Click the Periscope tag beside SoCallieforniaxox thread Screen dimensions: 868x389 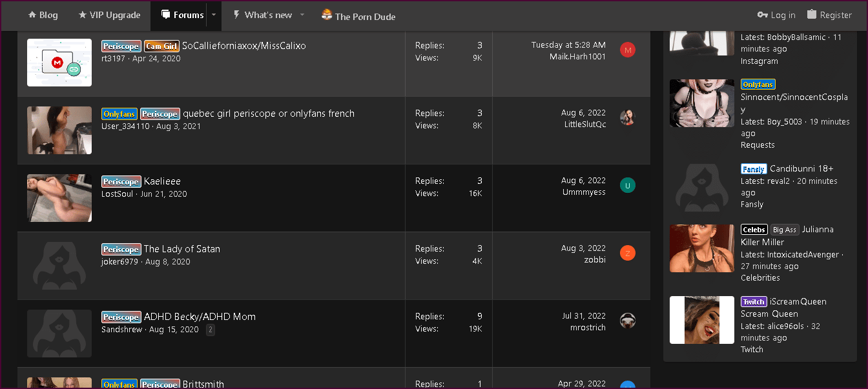[x=121, y=46]
